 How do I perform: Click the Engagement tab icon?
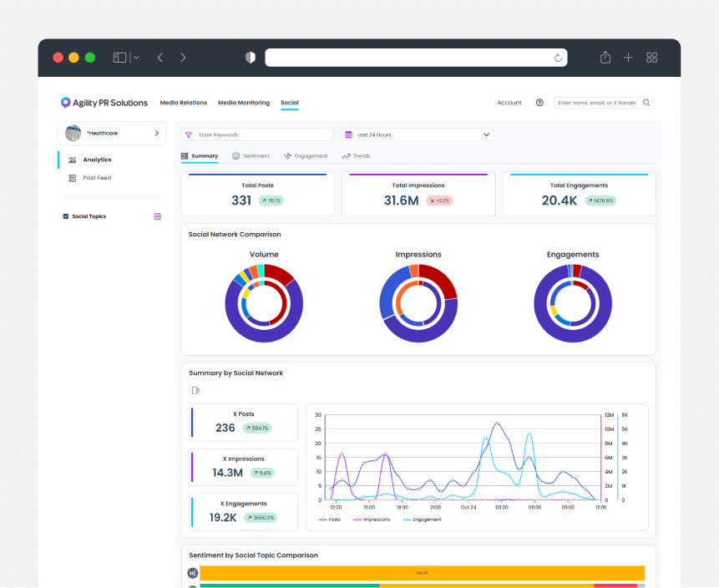[287, 155]
